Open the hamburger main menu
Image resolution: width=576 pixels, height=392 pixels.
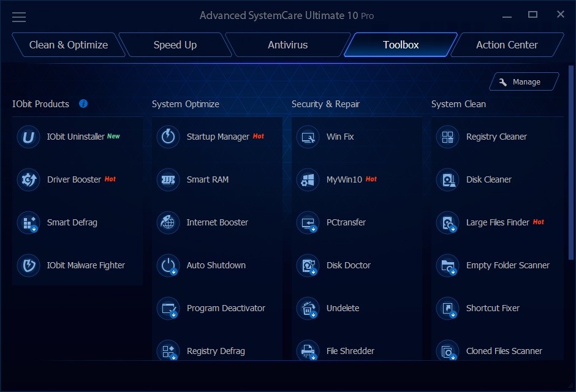point(19,17)
